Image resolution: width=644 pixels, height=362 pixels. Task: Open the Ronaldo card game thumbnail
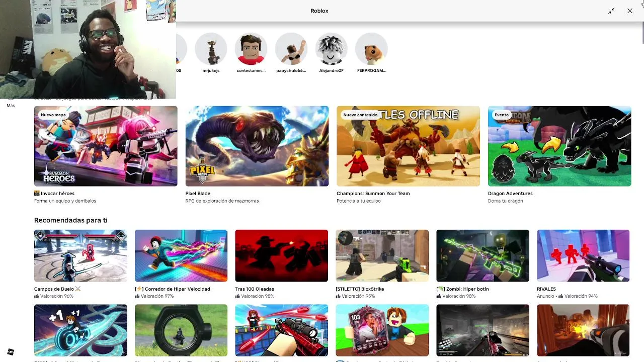click(382, 330)
